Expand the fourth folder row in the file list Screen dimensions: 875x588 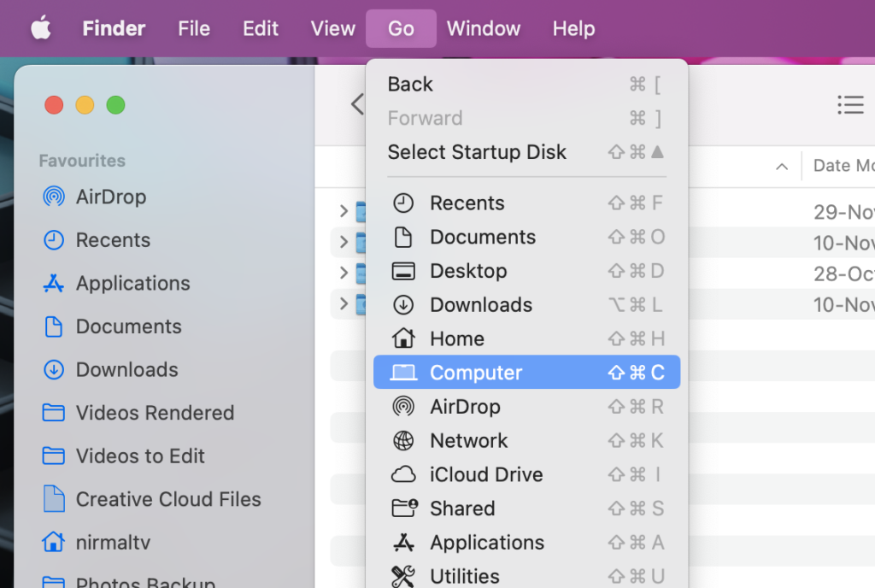344,303
